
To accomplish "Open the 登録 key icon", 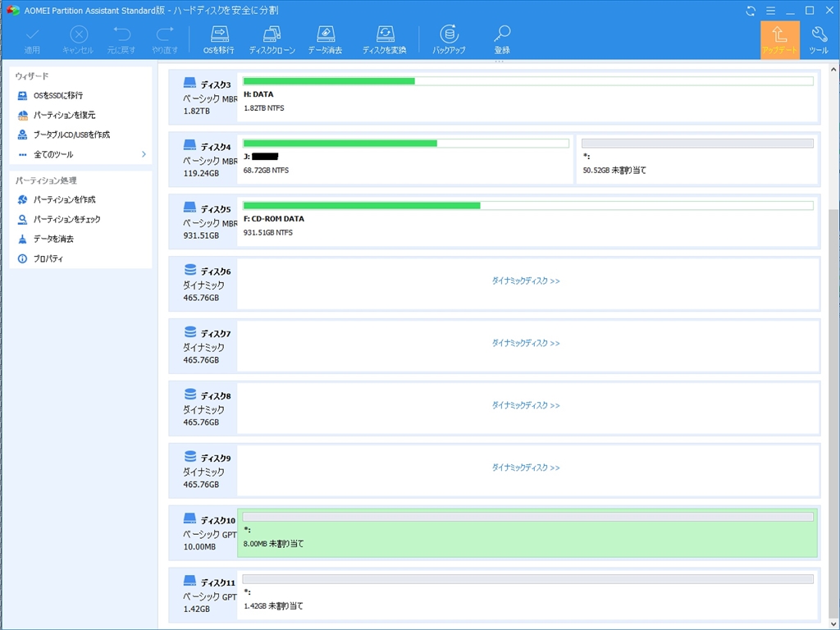I will pyautogui.click(x=502, y=39).
